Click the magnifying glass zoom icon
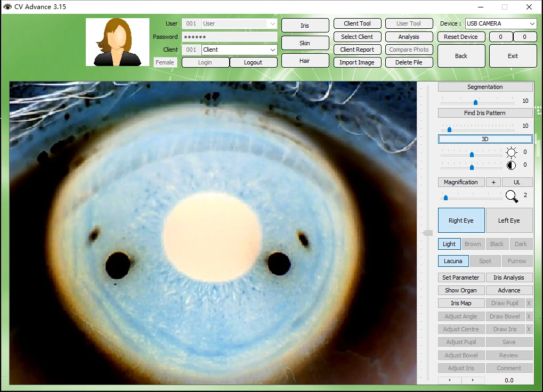The width and height of the screenshot is (543, 392). pos(512,197)
